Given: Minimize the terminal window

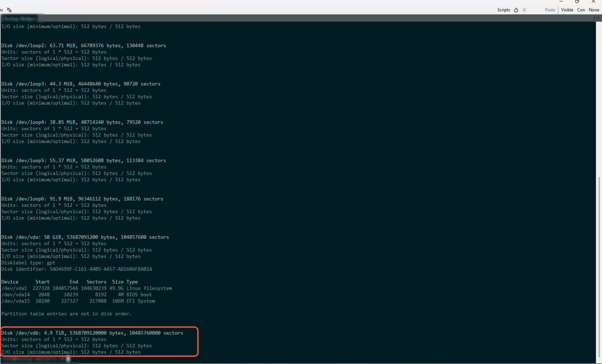Looking at the screenshot, I should [x=561, y=2].
